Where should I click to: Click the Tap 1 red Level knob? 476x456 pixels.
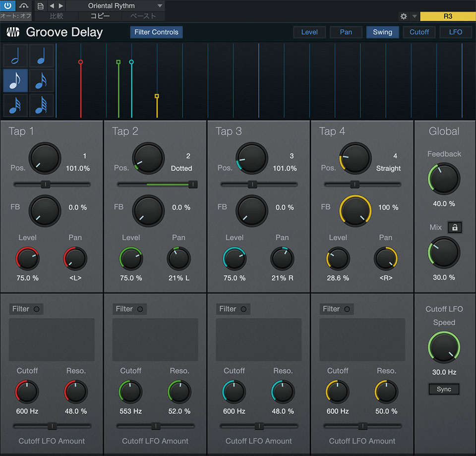(x=27, y=259)
